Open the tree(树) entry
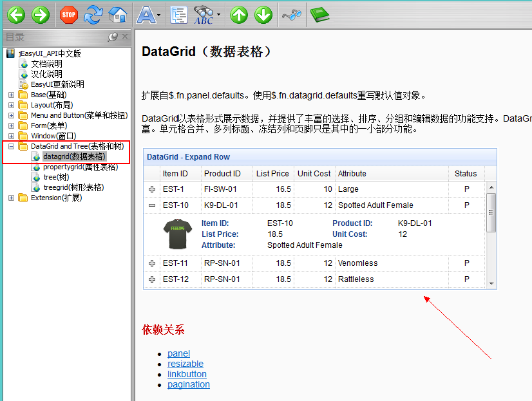The height and width of the screenshot is (401, 532). [56, 177]
